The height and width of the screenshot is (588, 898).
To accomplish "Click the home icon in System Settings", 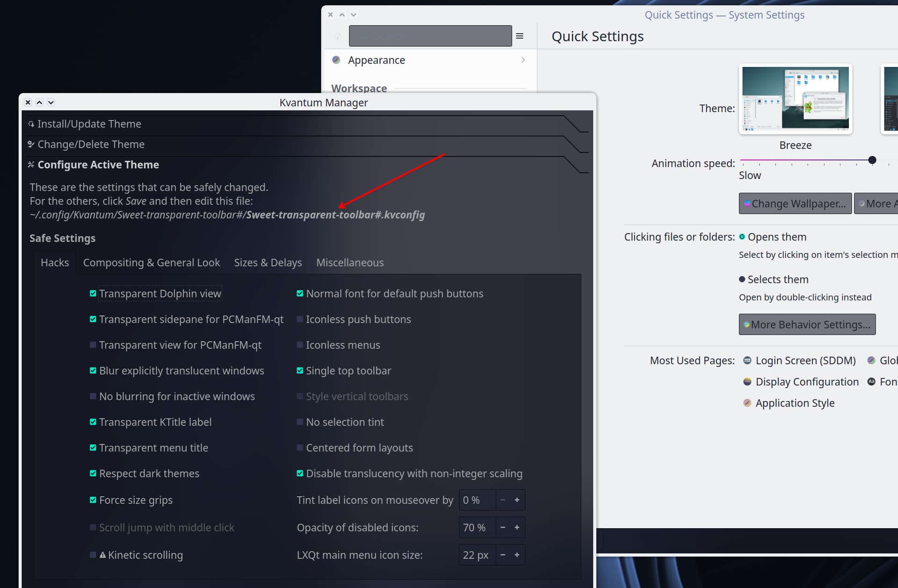I will [x=338, y=36].
